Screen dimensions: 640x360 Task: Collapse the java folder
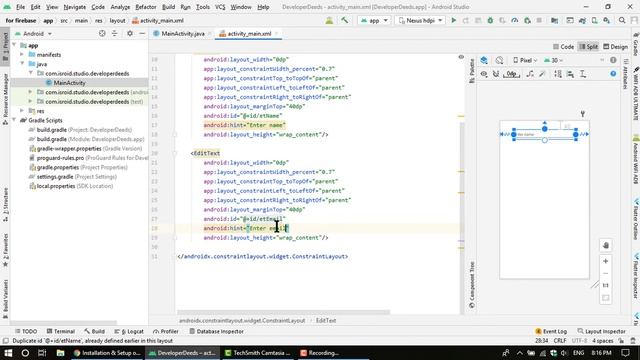[x=22, y=64]
